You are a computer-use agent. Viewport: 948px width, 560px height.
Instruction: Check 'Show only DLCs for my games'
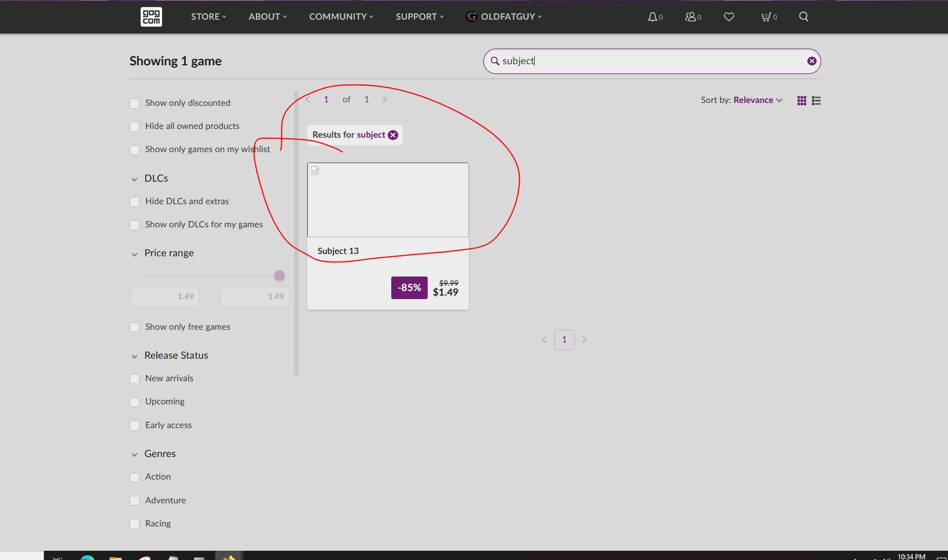135,225
